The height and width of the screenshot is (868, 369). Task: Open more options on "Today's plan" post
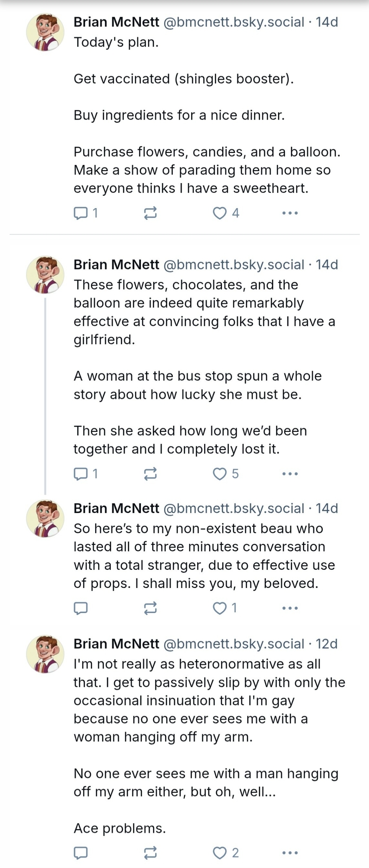pos(290,213)
